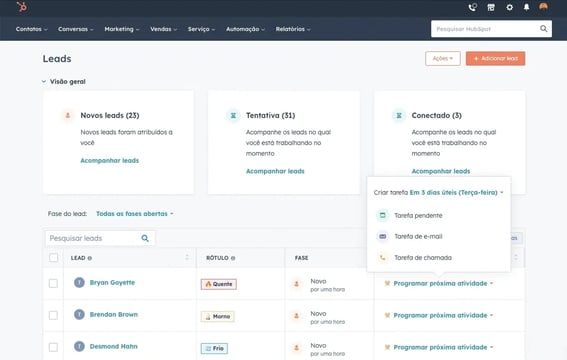Click the HubSpot sprocket logo
The width and height of the screenshot is (567, 360).
coord(22,7)
